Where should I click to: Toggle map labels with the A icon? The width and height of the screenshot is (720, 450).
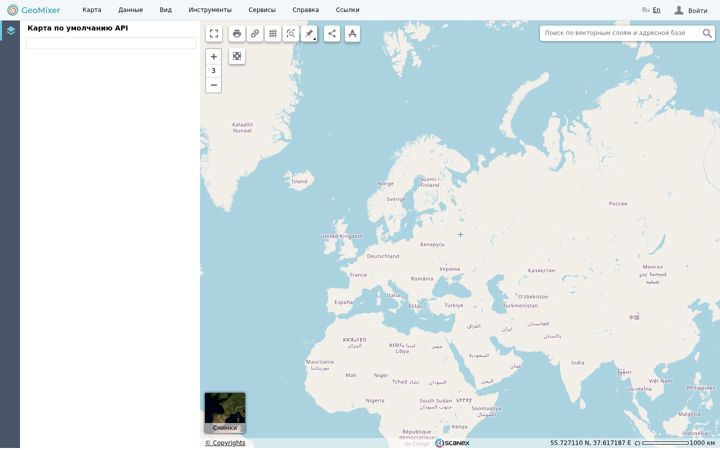[x=352, y=34]
